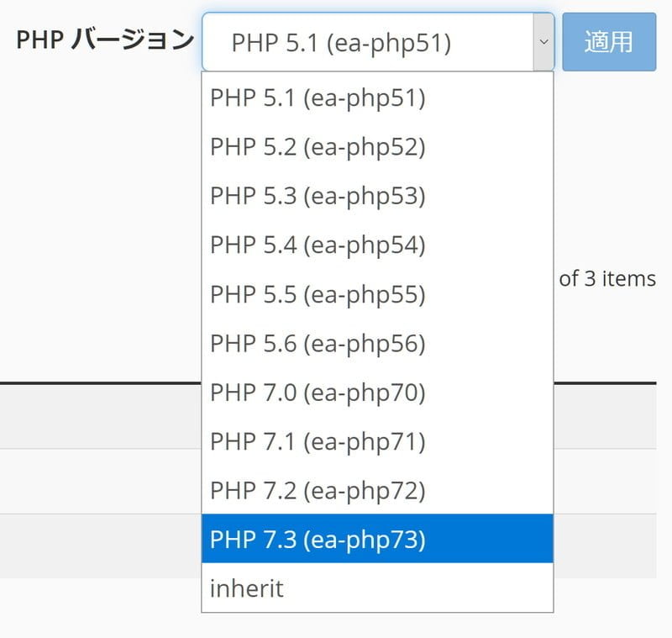Image resolution: width=672 pixels, height=638 pixels.
Task: Click highlighted PHP 7.3 (ea-php73) option
Action: point(377,539)
